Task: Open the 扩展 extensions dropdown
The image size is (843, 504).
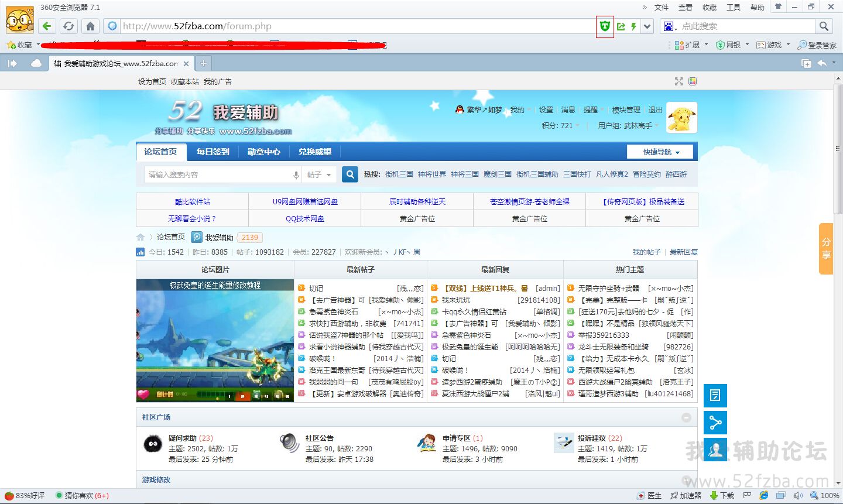Action: pyautogui.click(x=691, y=44)
